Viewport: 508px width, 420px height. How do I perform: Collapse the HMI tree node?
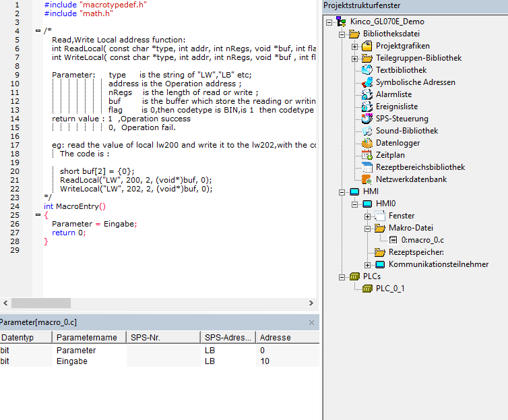click(342, 193)
